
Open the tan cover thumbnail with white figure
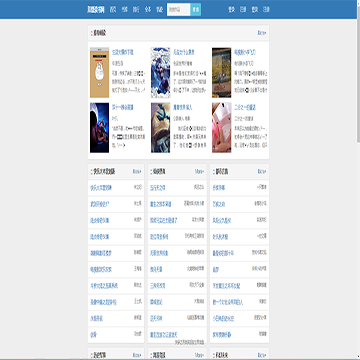tap(99, 73)
